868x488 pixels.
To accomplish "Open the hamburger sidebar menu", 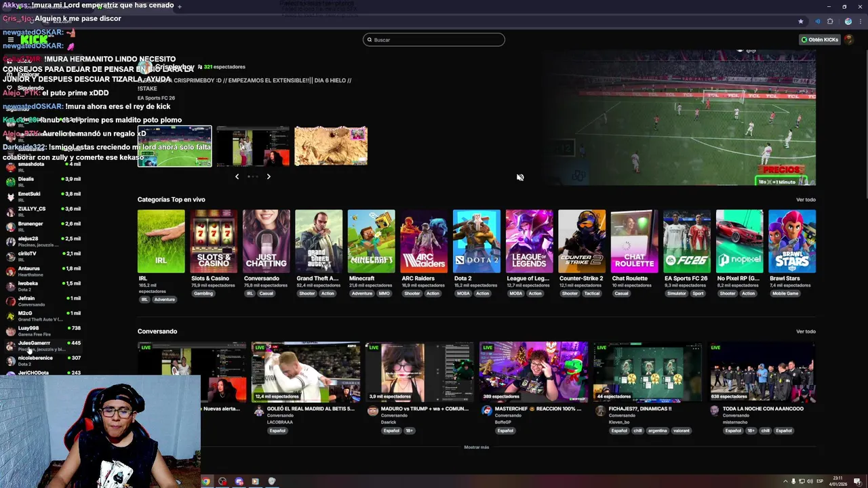I will tap(10, 39).
